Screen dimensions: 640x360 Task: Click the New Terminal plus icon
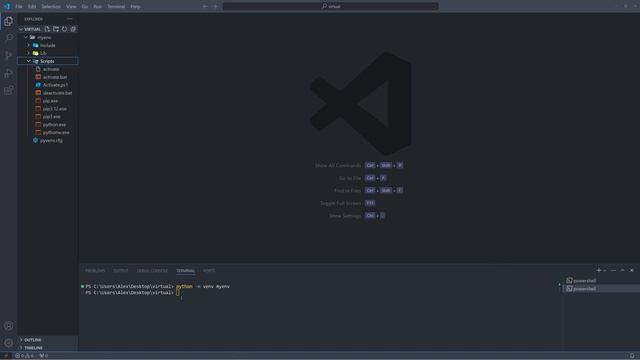coord(599,270)
